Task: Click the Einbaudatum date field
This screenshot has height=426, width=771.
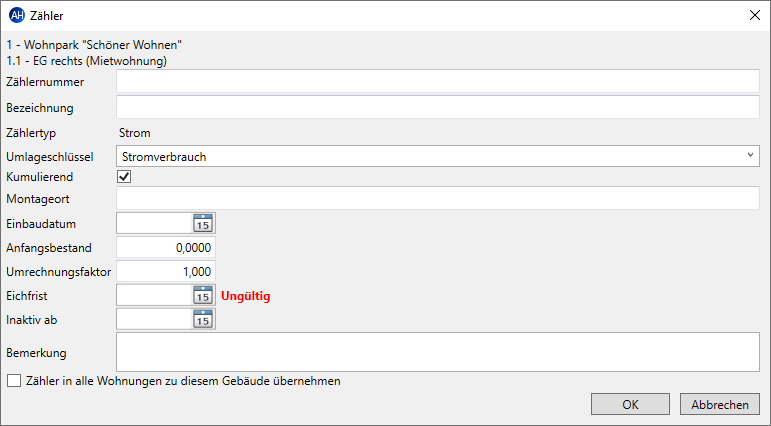Action: (154, 224)
